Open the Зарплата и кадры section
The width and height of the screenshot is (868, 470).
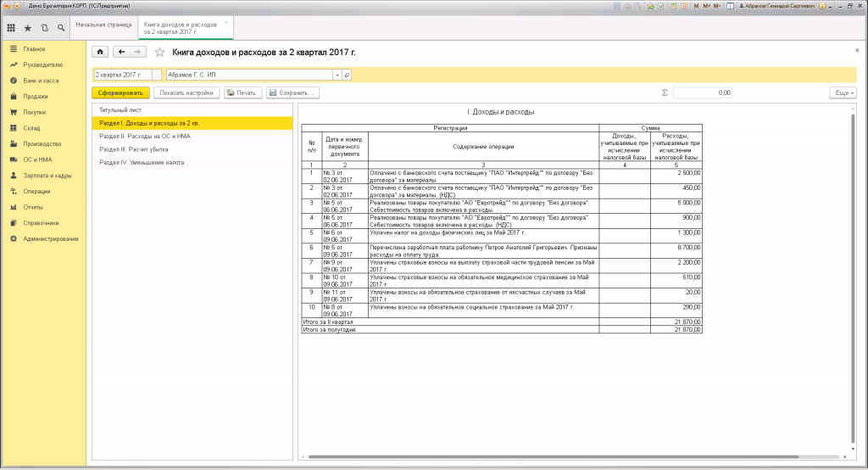[x=43, y=175]
